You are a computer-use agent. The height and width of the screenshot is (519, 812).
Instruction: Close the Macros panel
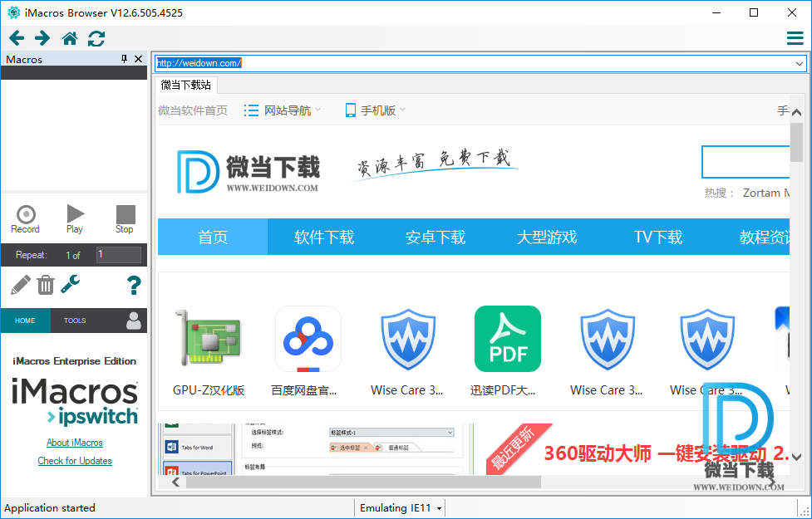tap(138, 59)
